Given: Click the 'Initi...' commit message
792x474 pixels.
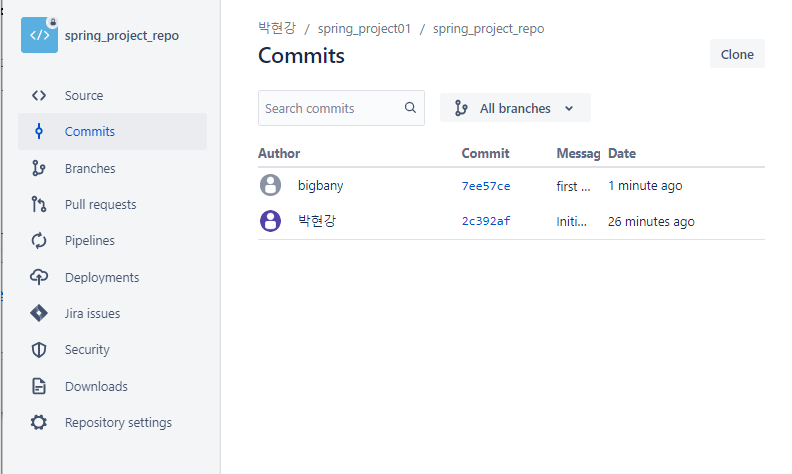Looking at the screenshot, I should tap(571, 221).
